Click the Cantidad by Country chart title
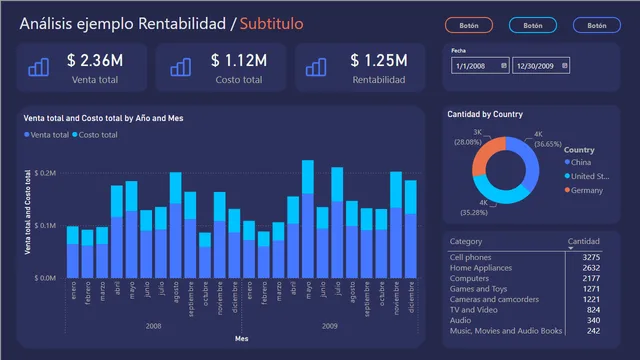 [x=485, y=114]
